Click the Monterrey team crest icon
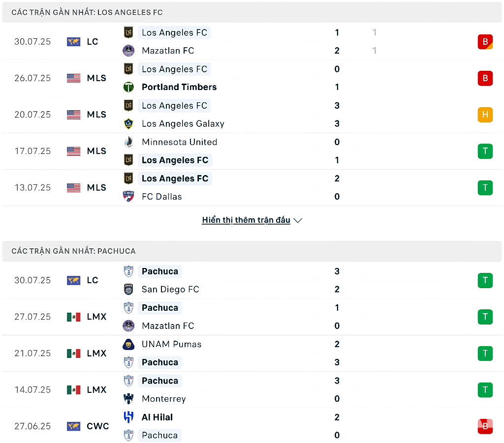 point(128,399)
